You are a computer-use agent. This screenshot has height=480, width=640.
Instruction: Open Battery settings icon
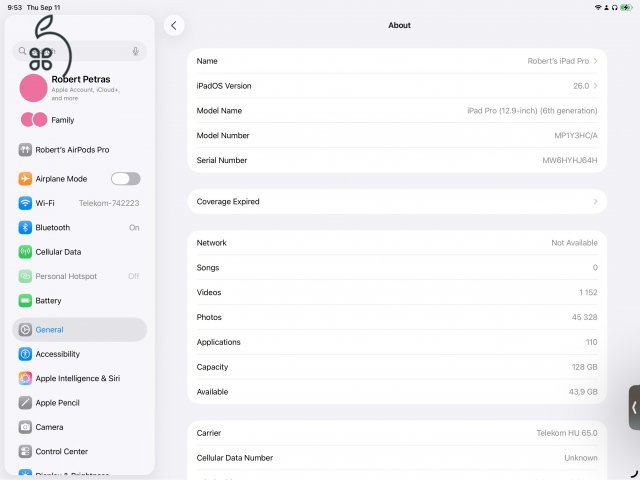[25, 301]
